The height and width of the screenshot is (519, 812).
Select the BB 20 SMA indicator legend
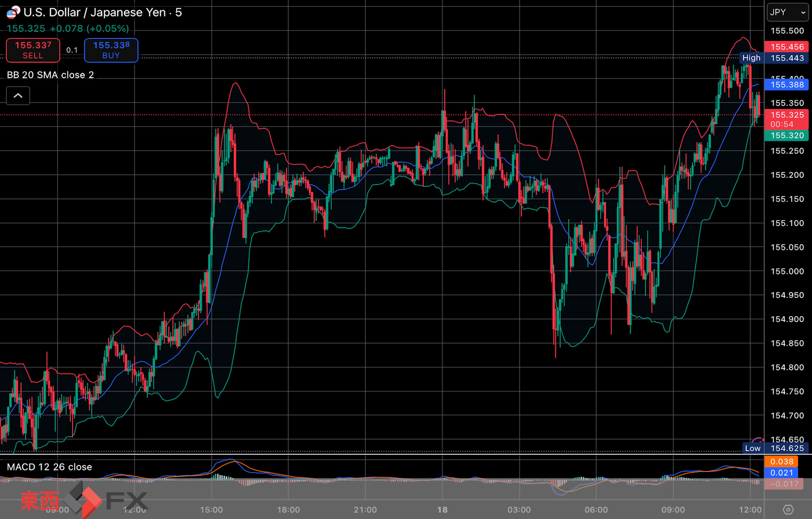50,75
